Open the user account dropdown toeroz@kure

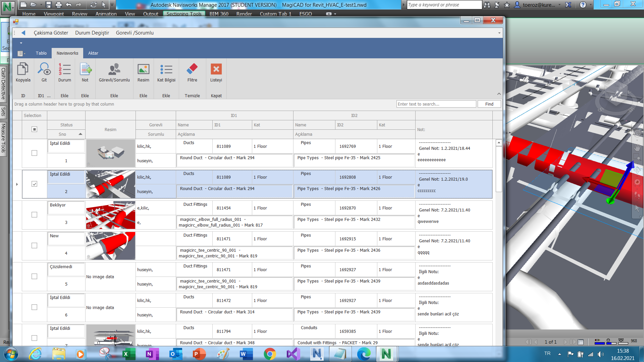(559, 5)
